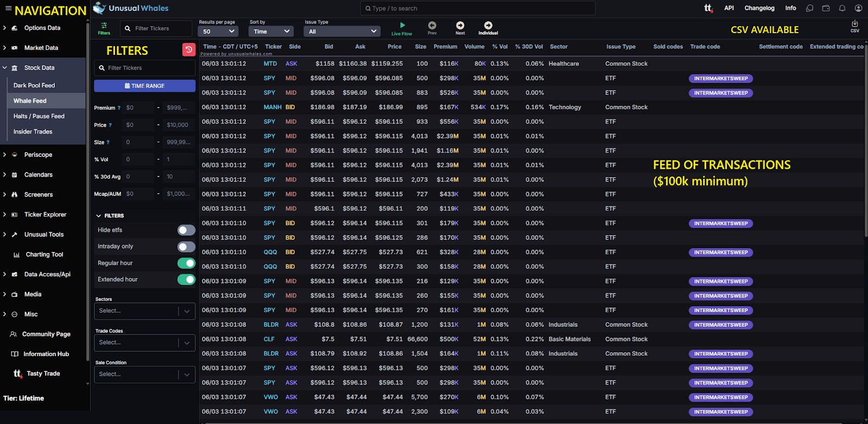
Task: Sort by the Premium column header
Action: tap(445, 47)
